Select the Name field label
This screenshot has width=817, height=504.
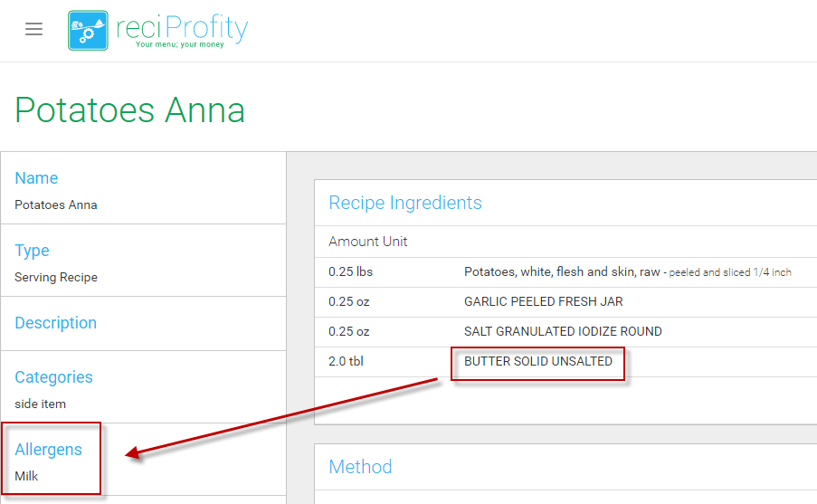tap(36, 178)
